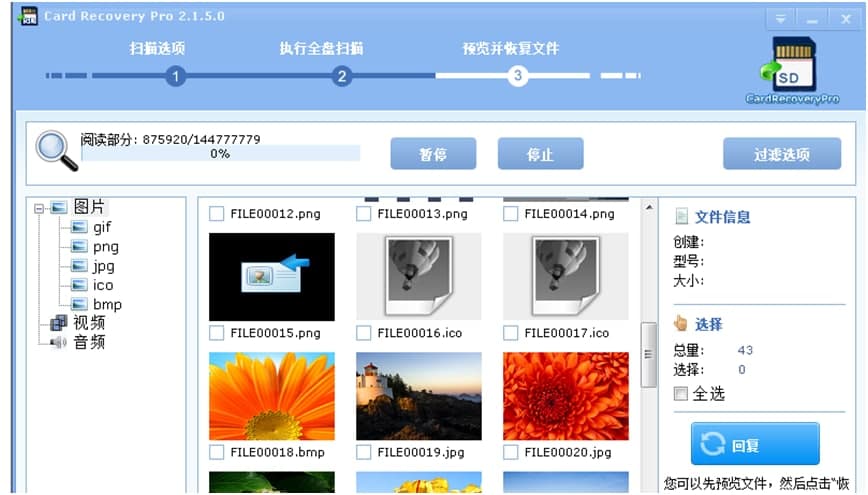868x495 pixels.
Task: Select bmp in the file type tree
Action: [107, 304]
